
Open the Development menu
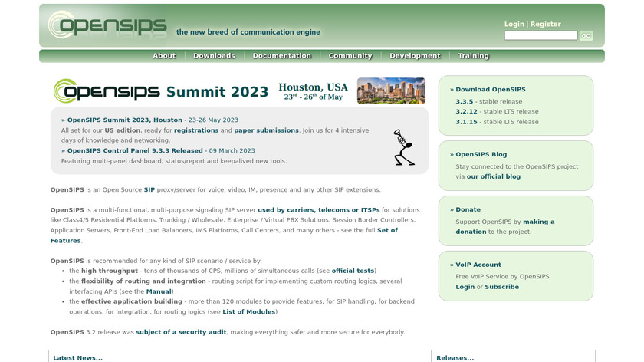click(415, 55)
